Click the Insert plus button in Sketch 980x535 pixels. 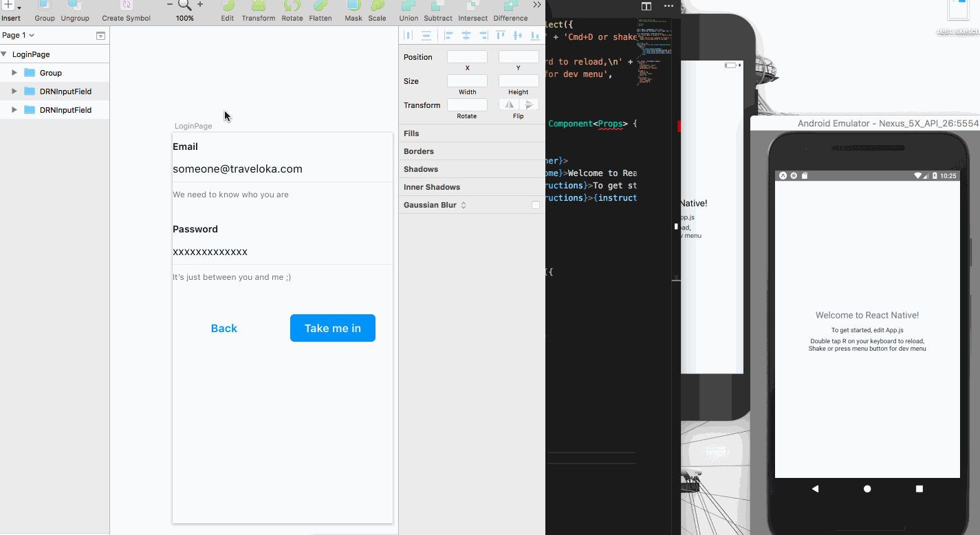click(8, 5)
